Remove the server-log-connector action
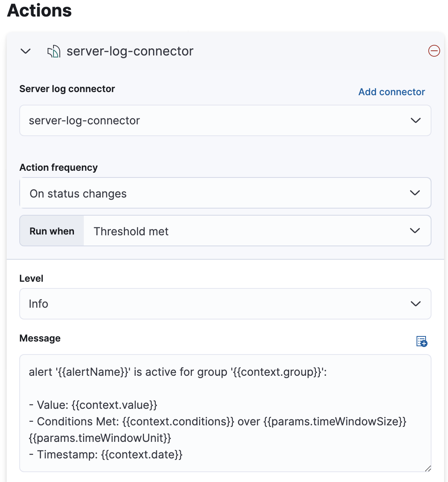 point(434,51)
